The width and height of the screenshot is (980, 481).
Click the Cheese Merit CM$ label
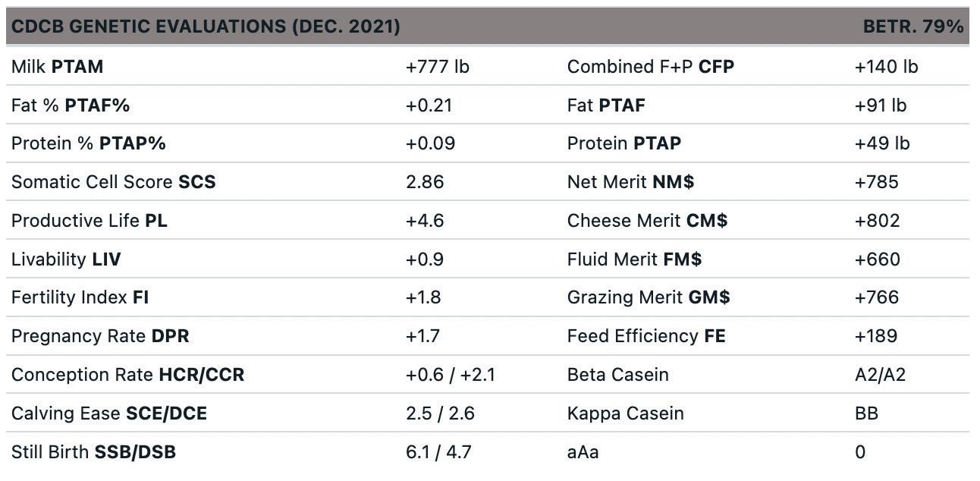[x=647, y=221]
